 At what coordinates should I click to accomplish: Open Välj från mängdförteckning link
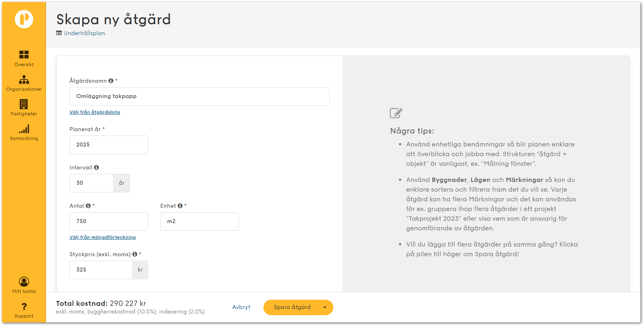coord(102,237)
